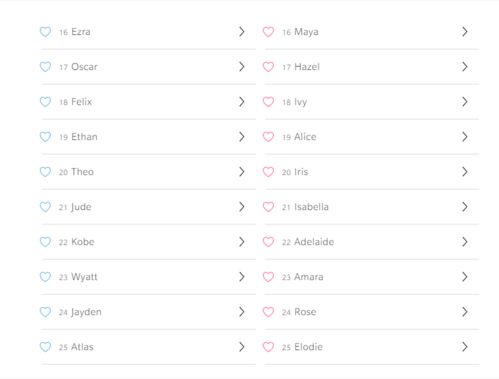Select the Rose name link
Screen dimensions: 499x379
click(x=305, y=312)
